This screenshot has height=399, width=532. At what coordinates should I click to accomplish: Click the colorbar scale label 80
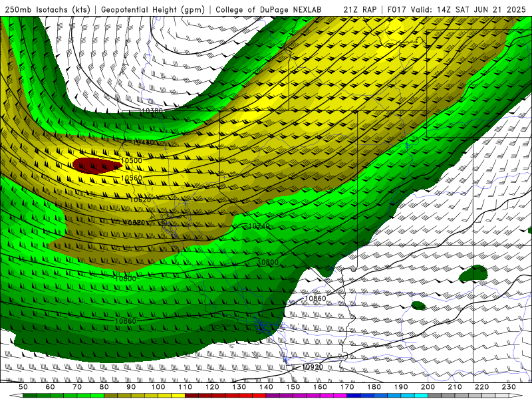point(104,387)
